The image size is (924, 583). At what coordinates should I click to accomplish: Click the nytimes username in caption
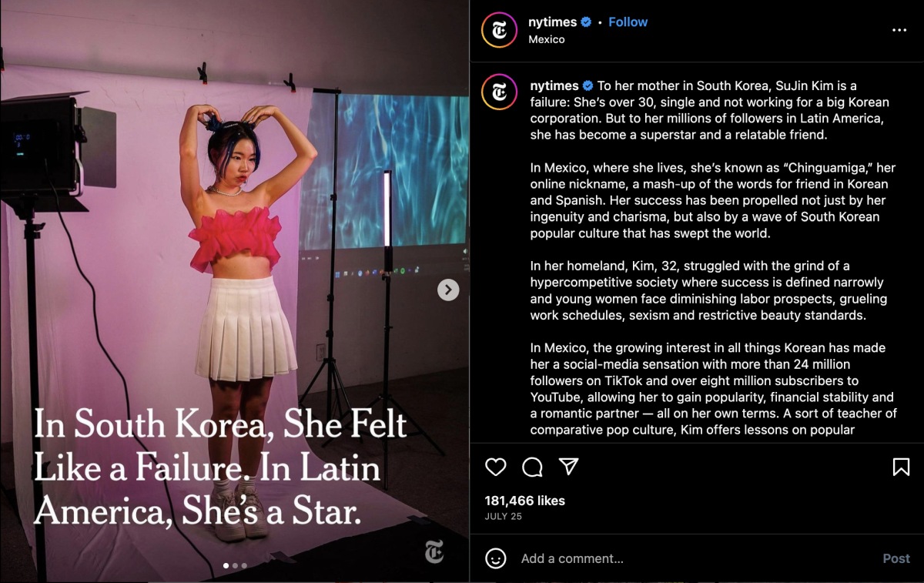coord(554,85)
